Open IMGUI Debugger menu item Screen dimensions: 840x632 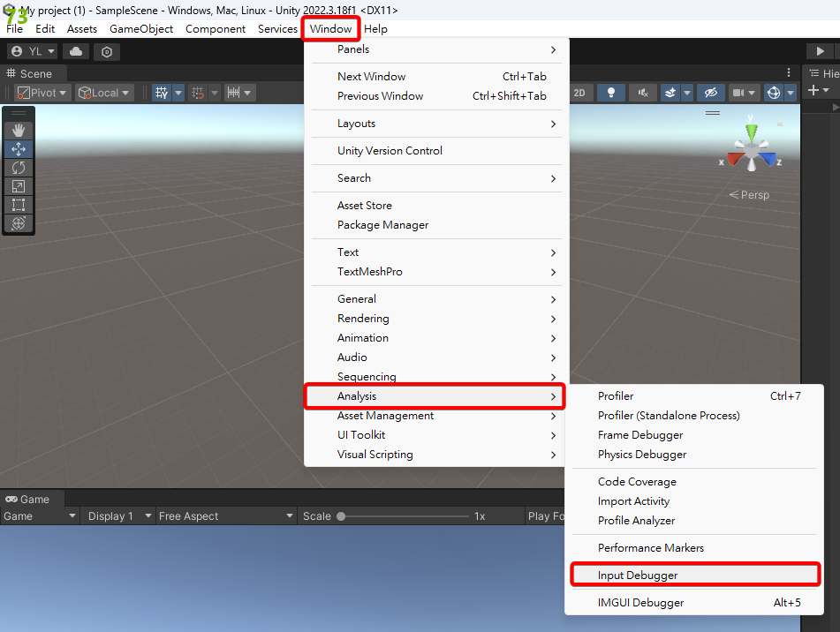pos(694,603)
